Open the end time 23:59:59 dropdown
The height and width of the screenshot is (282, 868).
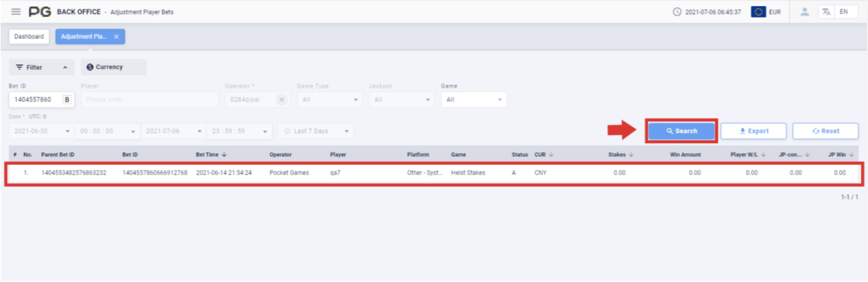[x=239, y=131]
